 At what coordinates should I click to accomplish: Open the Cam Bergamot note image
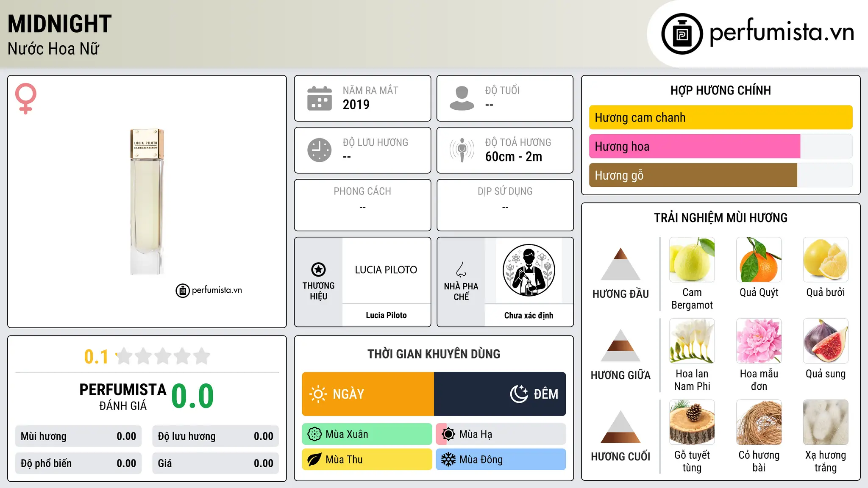(692, 260)
